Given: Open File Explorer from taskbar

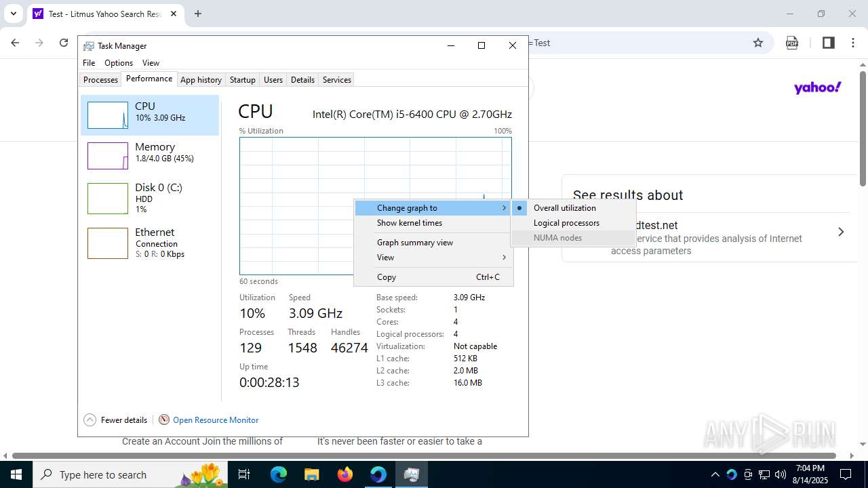Looking at the screenshot, I should click(x=311, y=474).
